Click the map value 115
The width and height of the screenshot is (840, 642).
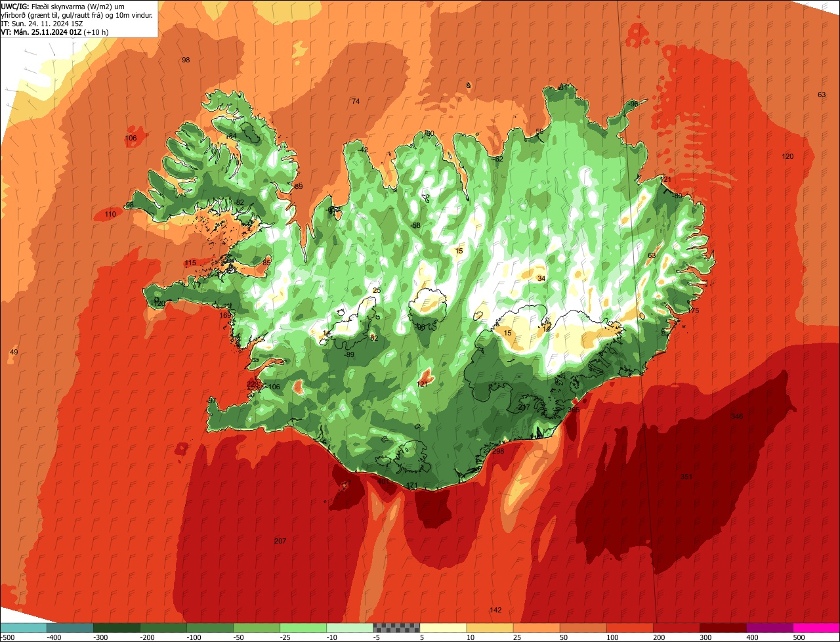tap(190, 263)
